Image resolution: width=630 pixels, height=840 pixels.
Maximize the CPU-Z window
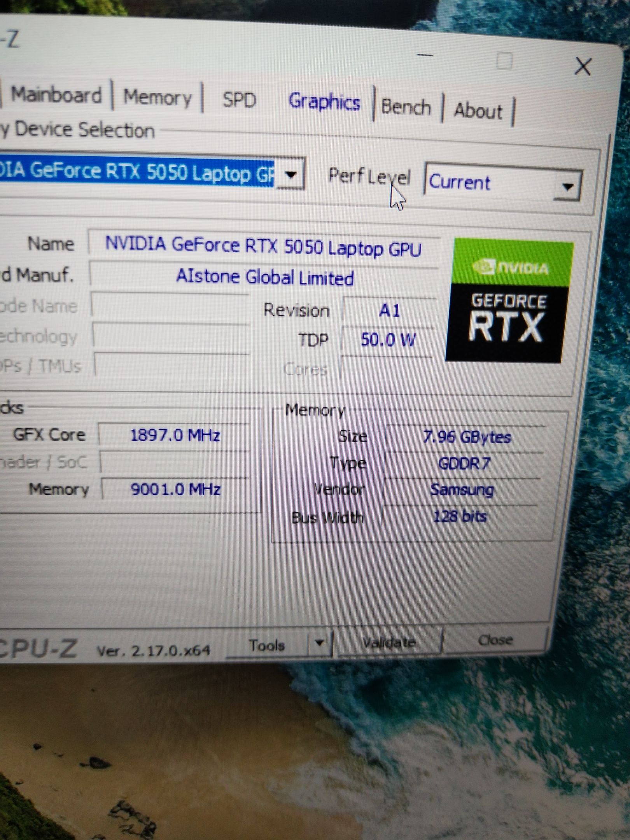tap(504, 61)
